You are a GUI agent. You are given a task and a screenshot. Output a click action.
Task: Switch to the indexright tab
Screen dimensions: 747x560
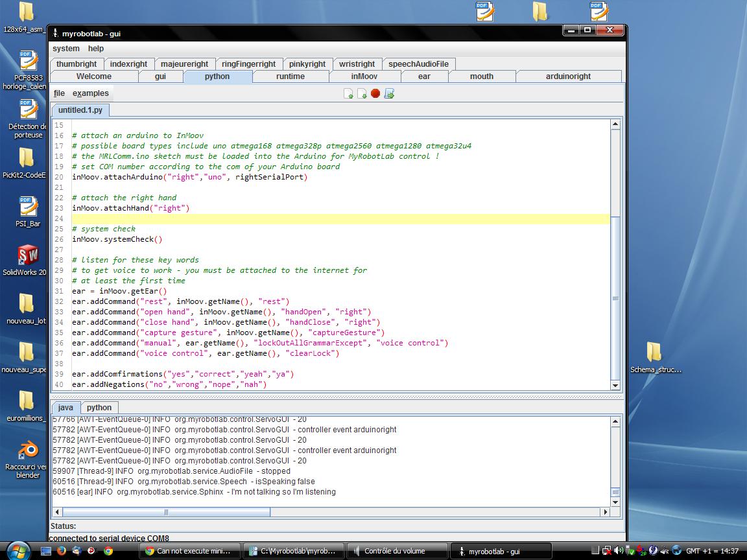[128, 64]
